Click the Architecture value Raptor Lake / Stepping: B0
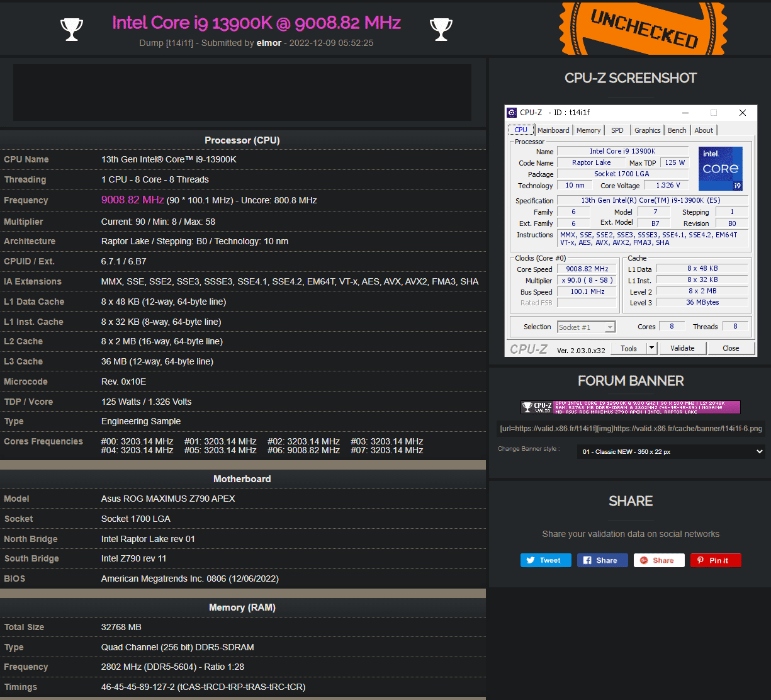The image size is (771, 700). tap(194, 242)
